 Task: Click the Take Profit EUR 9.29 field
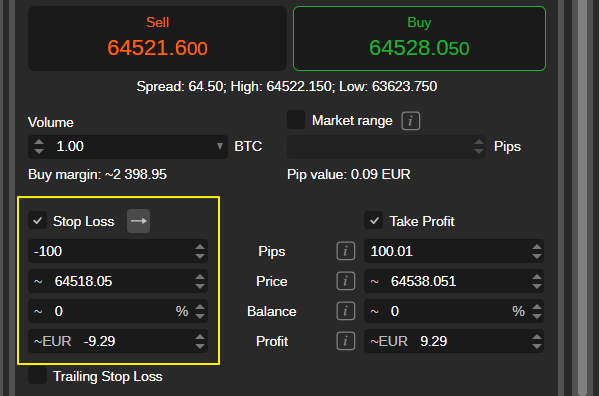click(454, 341)
